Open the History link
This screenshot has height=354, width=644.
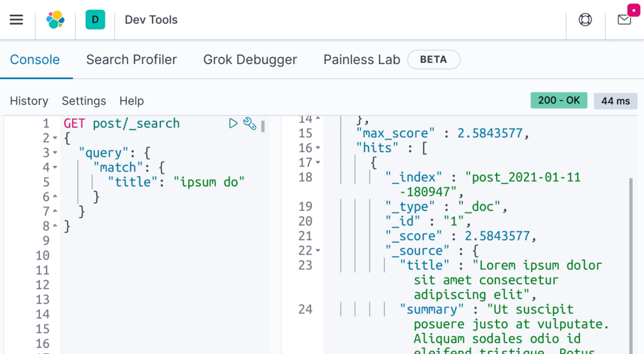click(x=29, y=101)
